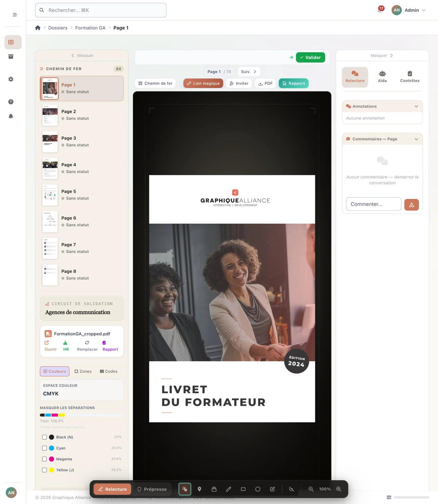Toggle the Black (N) separation checkbox
This screenshot has height=504, width=438.
[45, 437]
